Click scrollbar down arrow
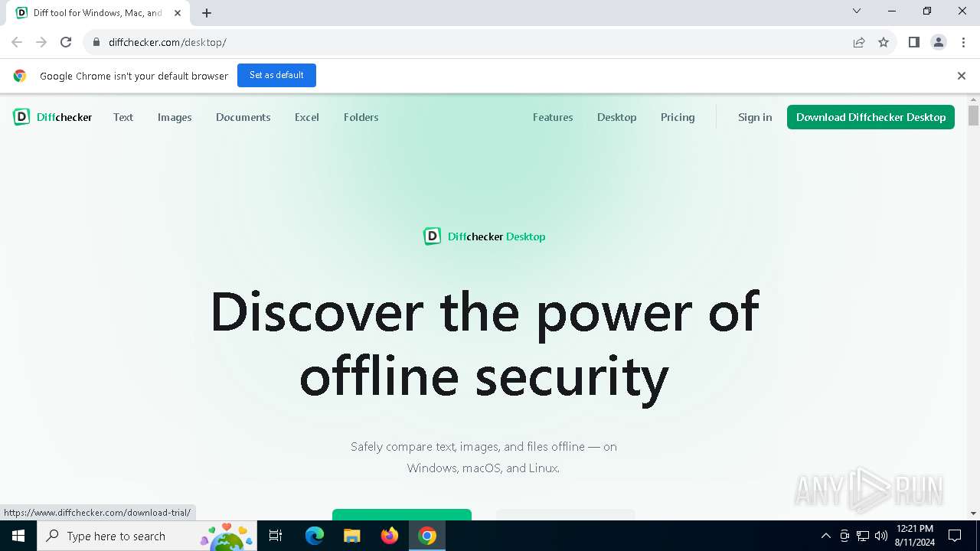The image size is (980, 551). [974, 514]
